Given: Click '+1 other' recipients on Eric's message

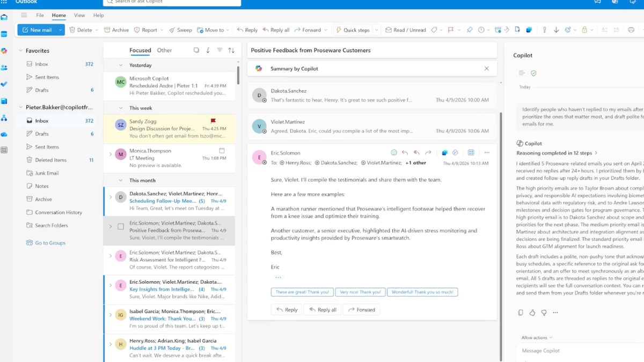Looking at the screenshot, I should [415, 162].
